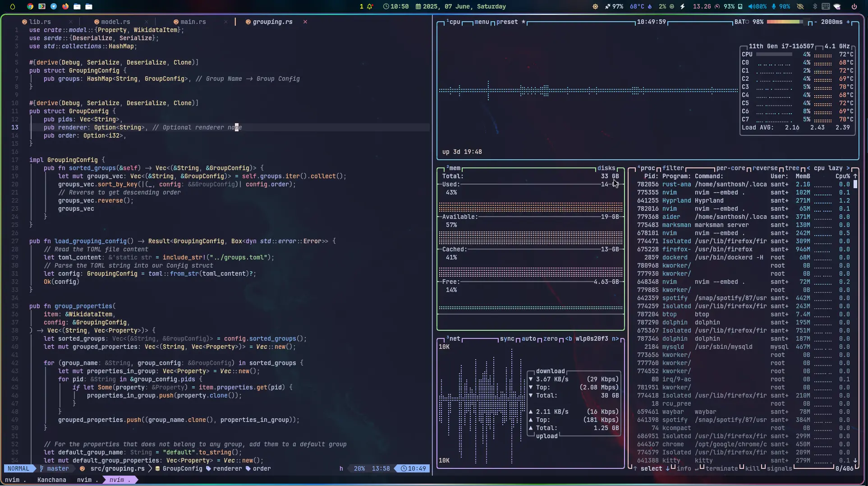Click the clock showing 10:50

tap(396, 6)
